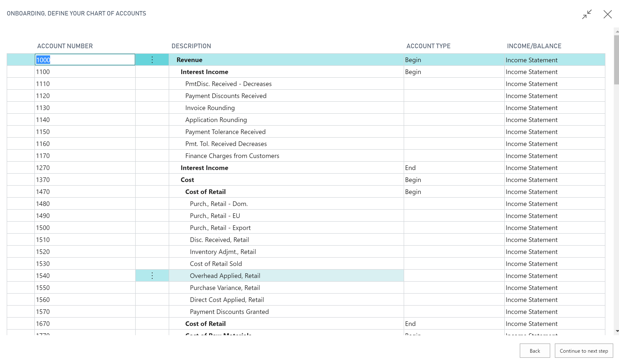Select 'Overhead Applied, Retail' cell
This screenshot has height=364, width=619.
click(286, 276)
